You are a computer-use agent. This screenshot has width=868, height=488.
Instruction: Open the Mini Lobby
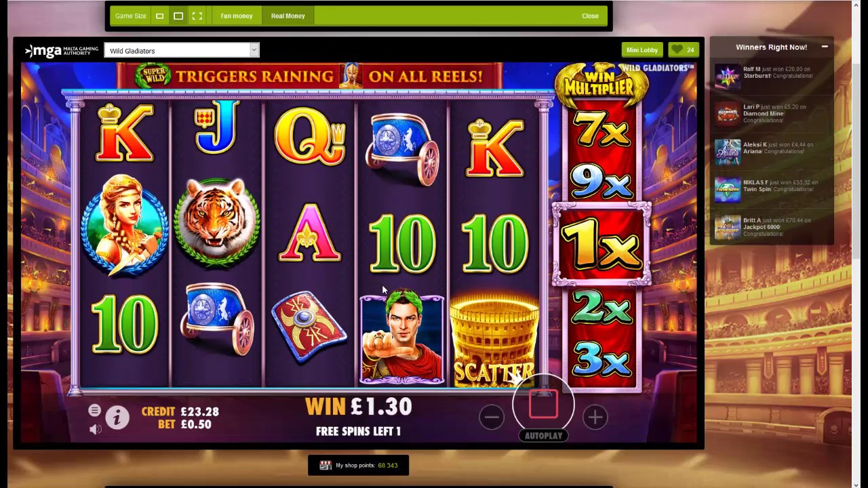642,50
